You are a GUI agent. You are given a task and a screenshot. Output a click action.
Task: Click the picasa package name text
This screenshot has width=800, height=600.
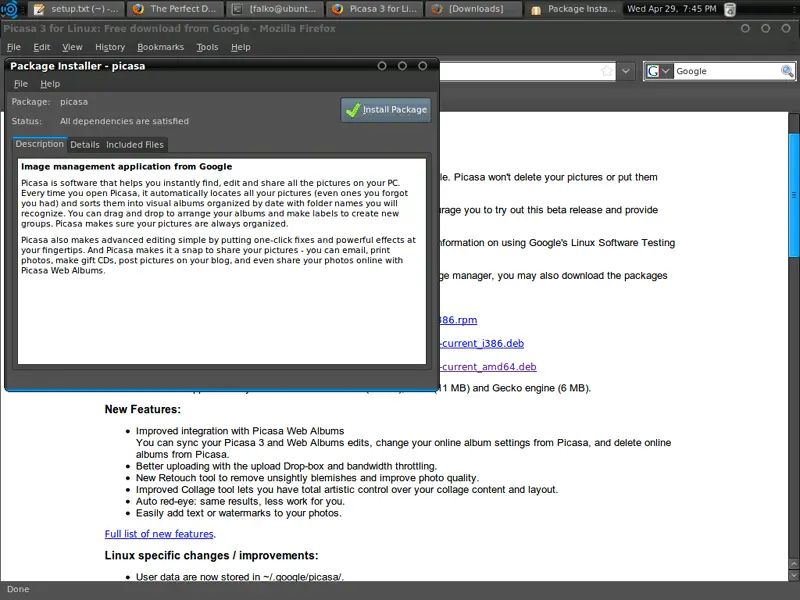74,102
